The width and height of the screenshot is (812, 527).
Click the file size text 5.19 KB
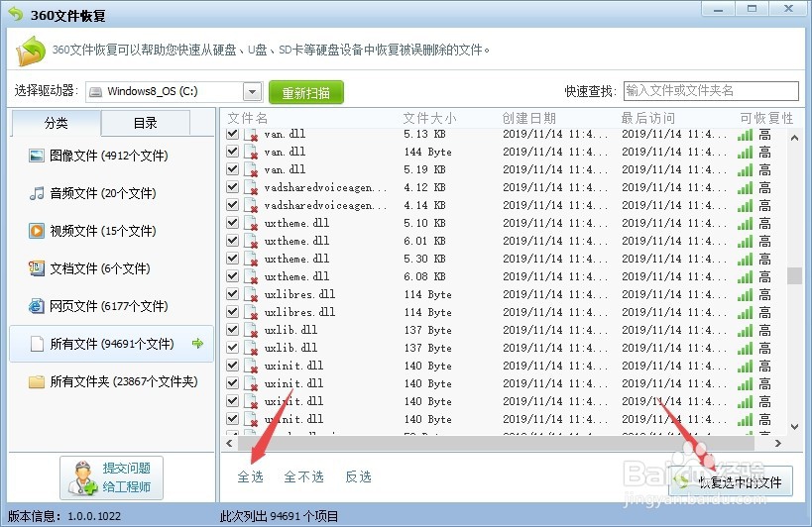pos(424,169)
